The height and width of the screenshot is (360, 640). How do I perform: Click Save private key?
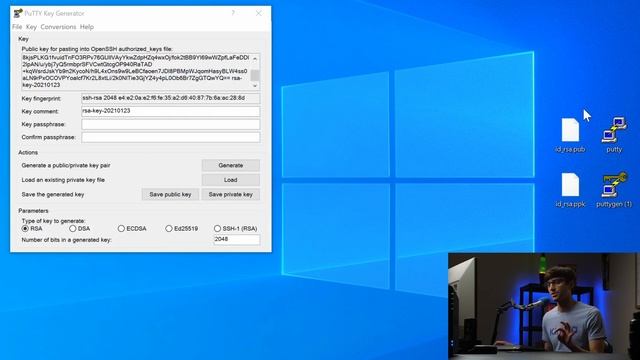pos(231,195)
